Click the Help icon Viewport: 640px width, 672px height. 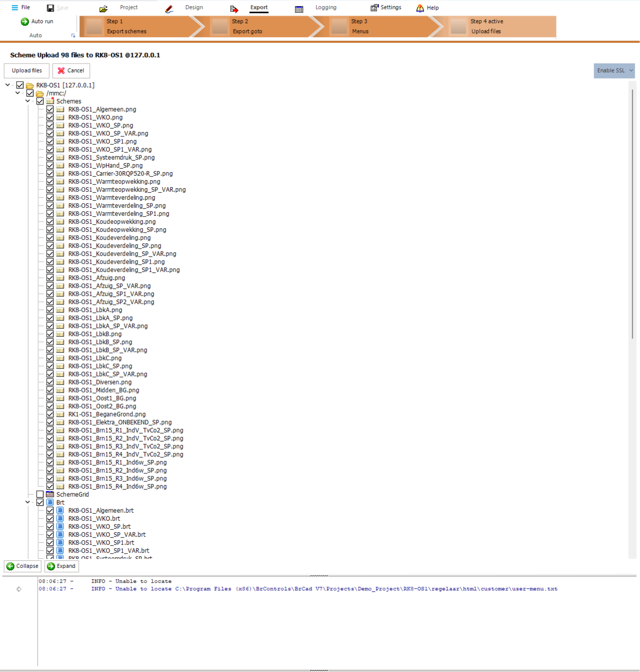coord(420,8)
